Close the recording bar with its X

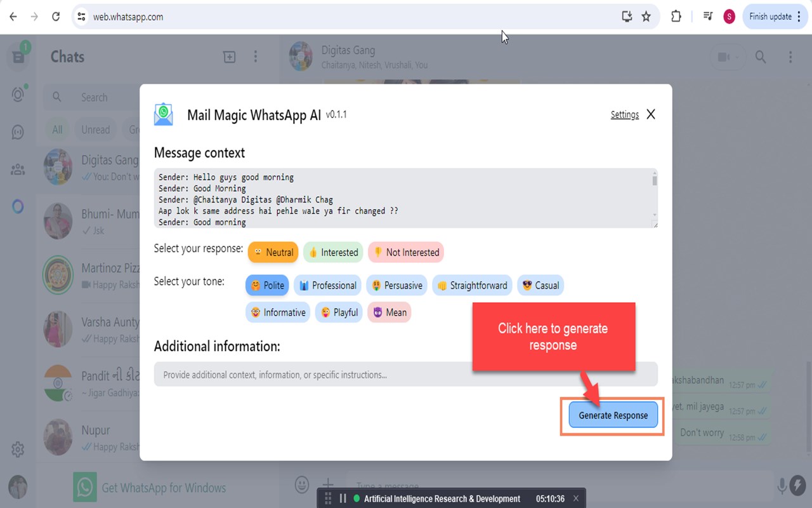(x=575, y=498)
